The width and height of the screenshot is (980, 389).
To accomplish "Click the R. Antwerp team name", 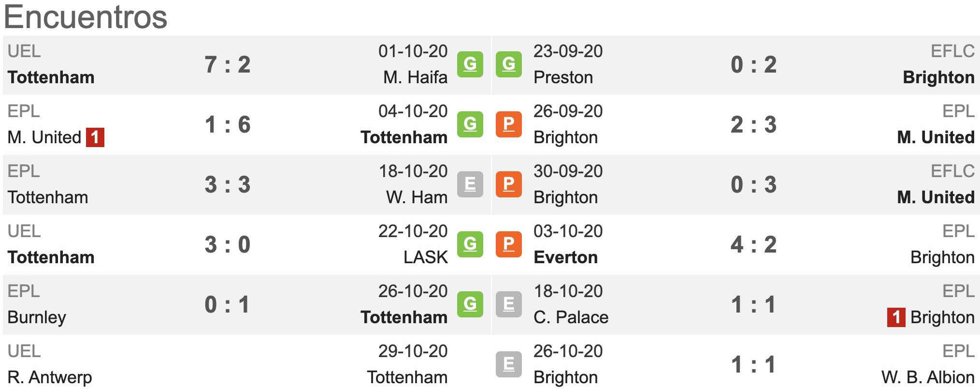I will [50, 377].
